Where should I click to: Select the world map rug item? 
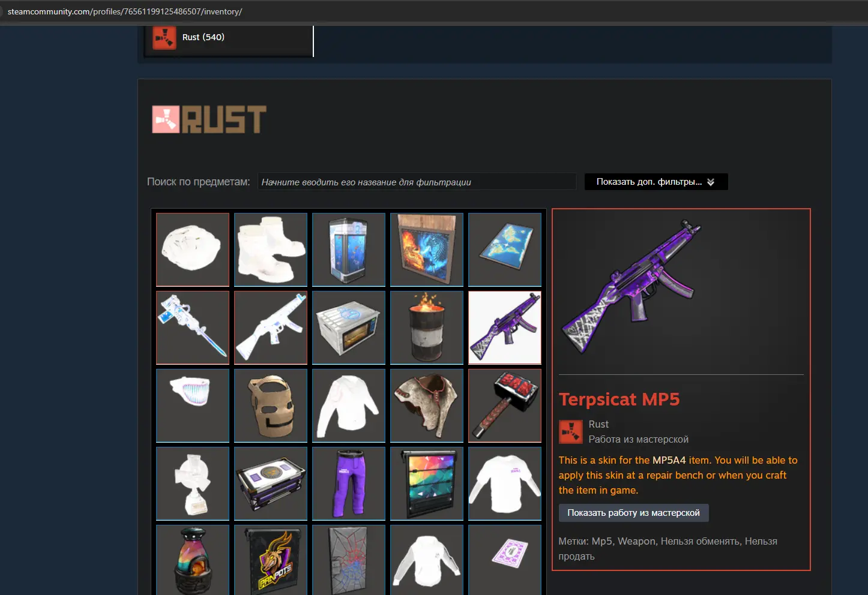tap(505, 250)
